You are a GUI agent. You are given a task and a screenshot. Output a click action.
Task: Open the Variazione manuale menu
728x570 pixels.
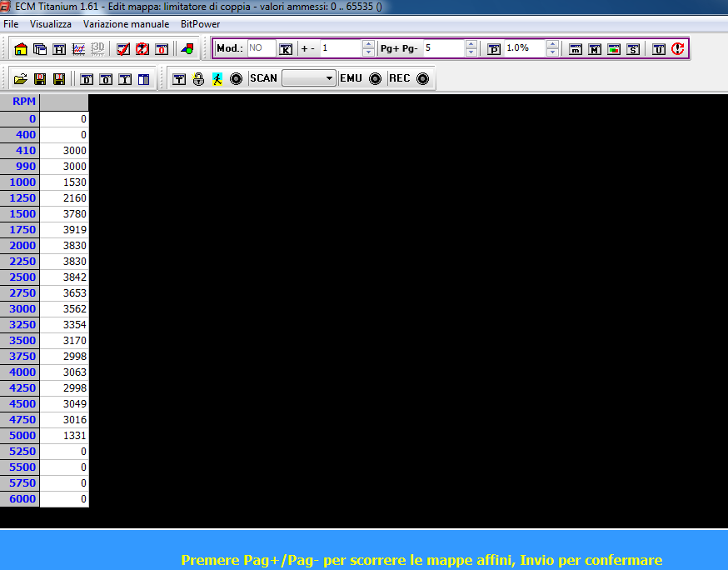pyautogui.click(x=126, y=24)
